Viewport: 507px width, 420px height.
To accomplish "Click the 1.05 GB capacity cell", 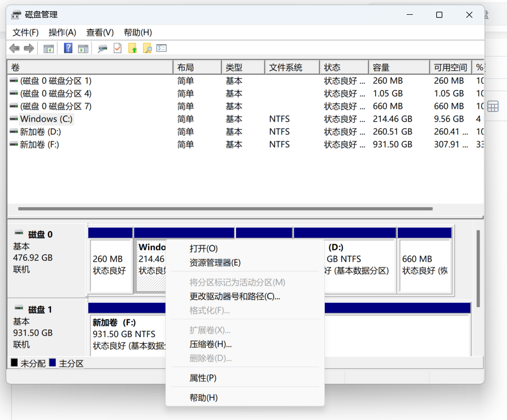I will (387, 94).
